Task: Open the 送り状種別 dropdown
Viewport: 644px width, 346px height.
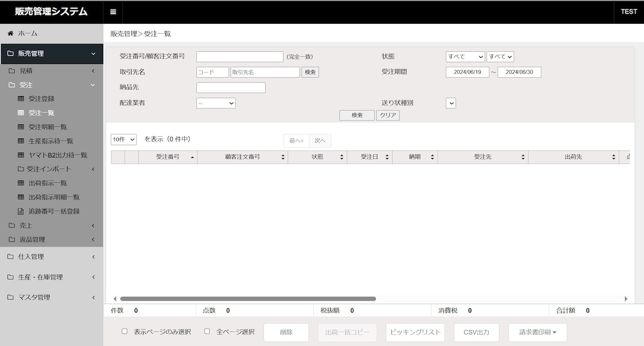Action: pyautogui.click(x=451, y=104)
